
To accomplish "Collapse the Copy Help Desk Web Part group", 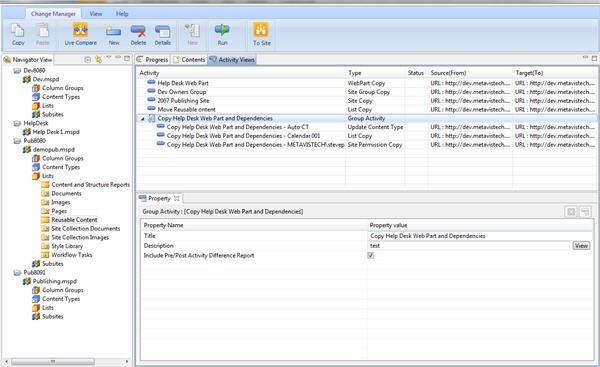I will tap(142, 119).
